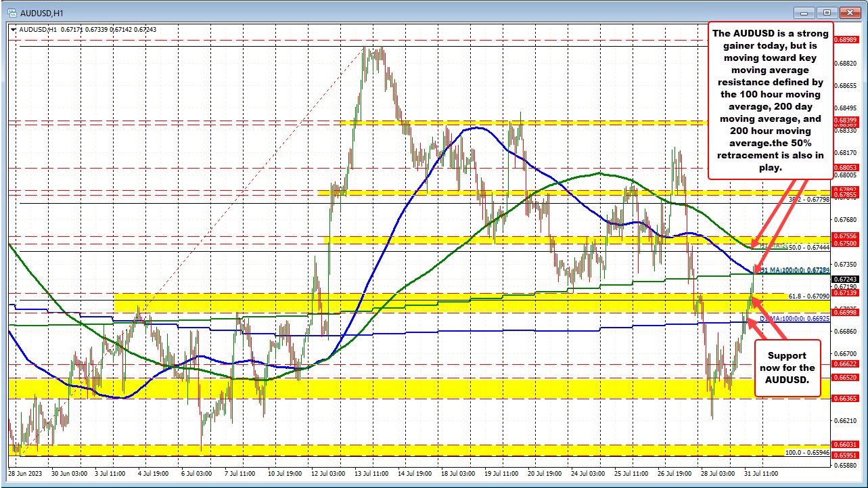Click the 'H1 MA:100:0:0: 0.67284' moving average label
868x488 pixels.
pos(794,270)
